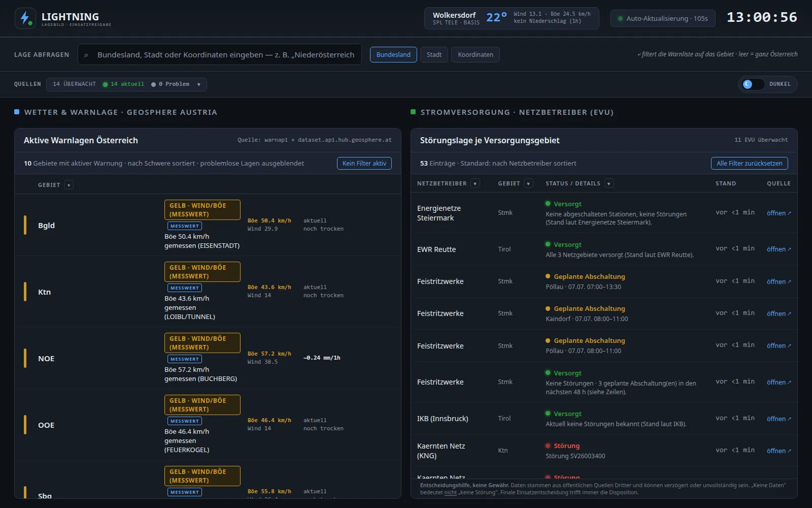Viewport: 812px width, 508px height.
Task: Click the green Auto-Aktualisierung status dot
Action: point(620,18)
